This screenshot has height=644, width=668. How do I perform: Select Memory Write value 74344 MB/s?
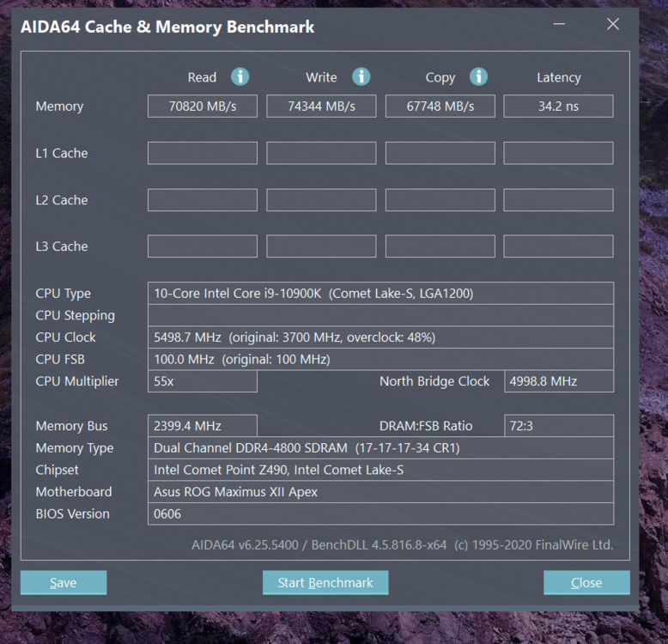click(x=321, y=106)
